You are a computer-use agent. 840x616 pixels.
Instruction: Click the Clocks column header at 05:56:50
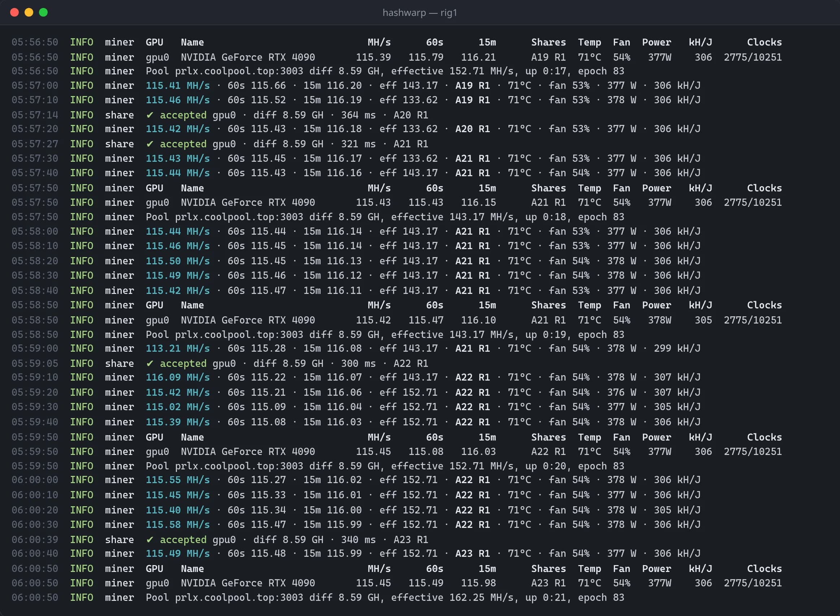(x=764, y=42)
